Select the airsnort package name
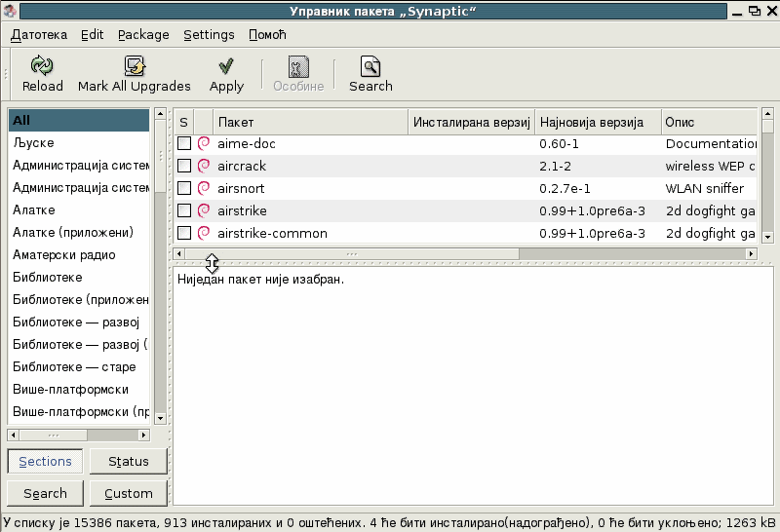Screen dimensions: 780x532 tap(241, 188)
